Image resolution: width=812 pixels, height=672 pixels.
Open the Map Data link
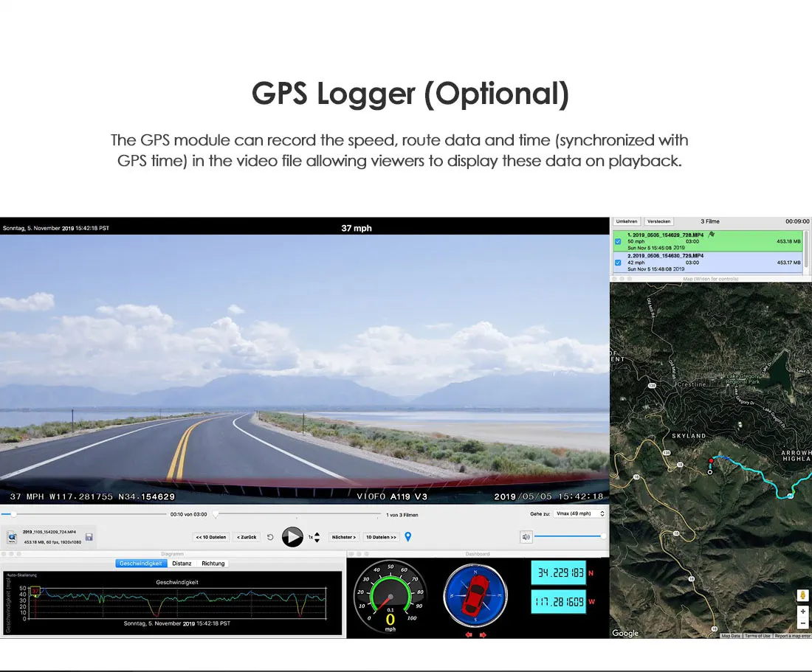point(731,636)
